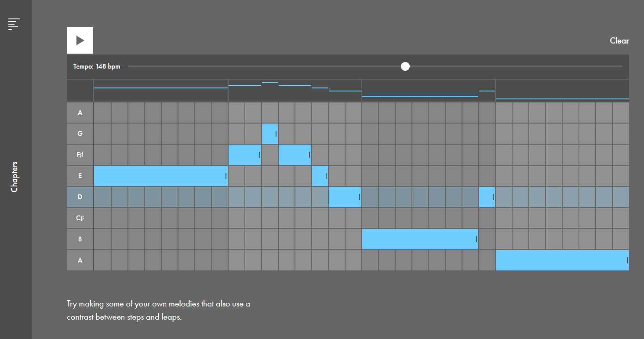Click the B row label

pyautogui.click(x=80, y=239)
